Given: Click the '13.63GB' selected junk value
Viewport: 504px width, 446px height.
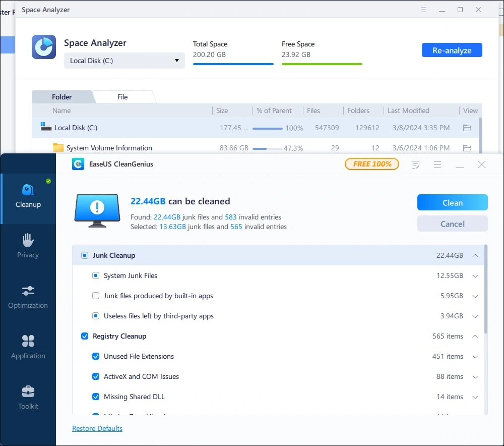Looking at the screenshot, I should (x=172, y=227).
